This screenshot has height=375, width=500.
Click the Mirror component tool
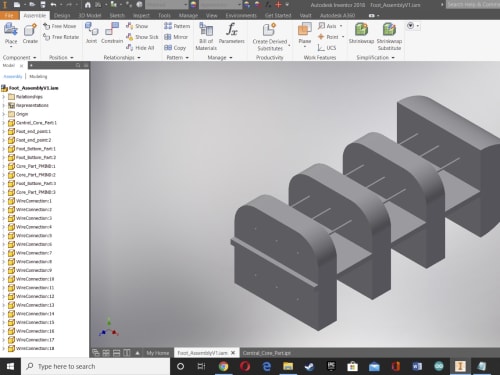click(176, 37)
